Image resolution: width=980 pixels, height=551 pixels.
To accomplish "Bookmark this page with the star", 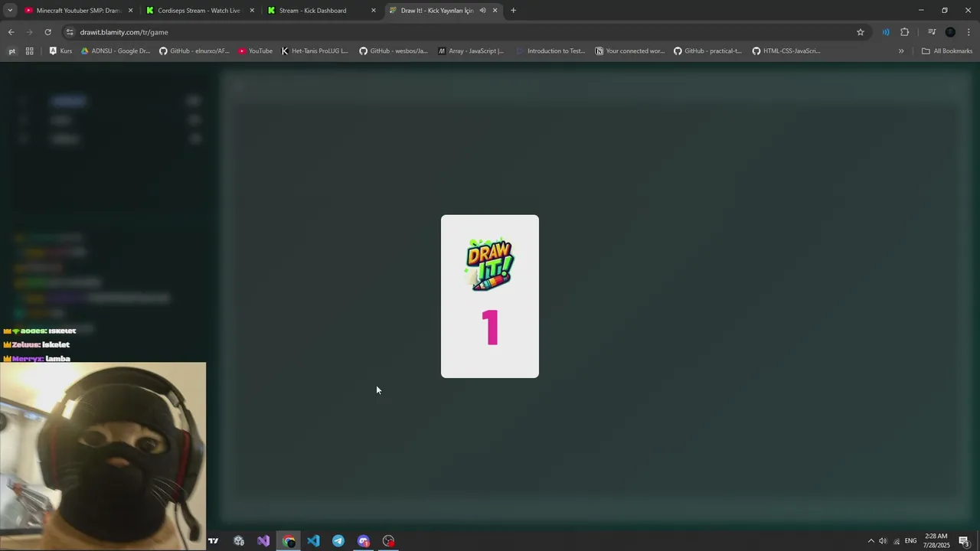I will (860, 32).
